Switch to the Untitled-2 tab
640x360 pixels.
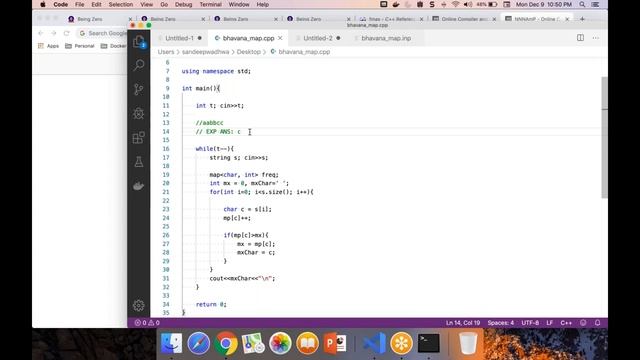tap(318, 38)
